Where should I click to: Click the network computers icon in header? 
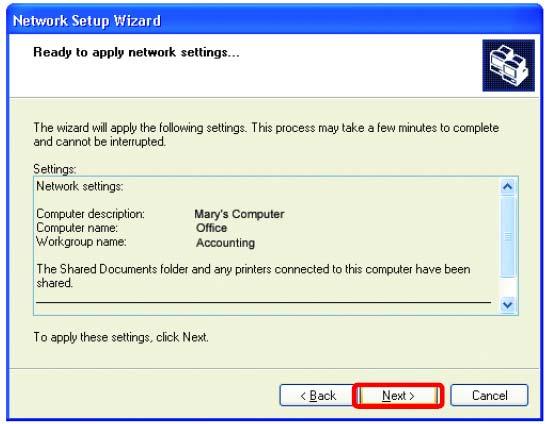tap(508, 65)
